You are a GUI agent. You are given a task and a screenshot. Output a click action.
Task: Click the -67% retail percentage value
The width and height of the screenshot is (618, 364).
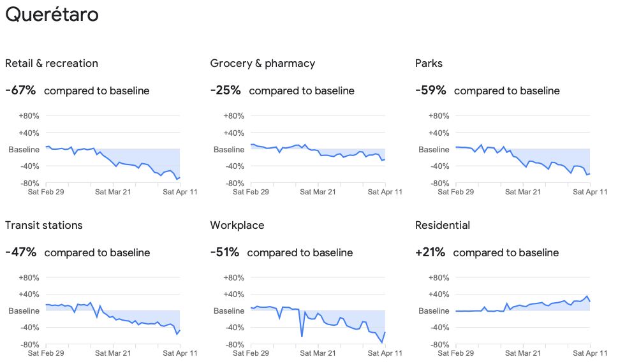[20, 91]
